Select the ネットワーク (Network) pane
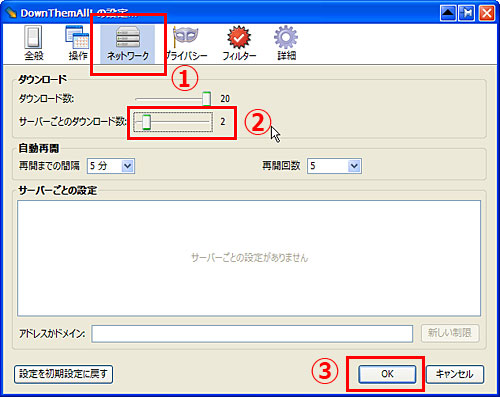This screenshot has width=500, height=397. 128,44
